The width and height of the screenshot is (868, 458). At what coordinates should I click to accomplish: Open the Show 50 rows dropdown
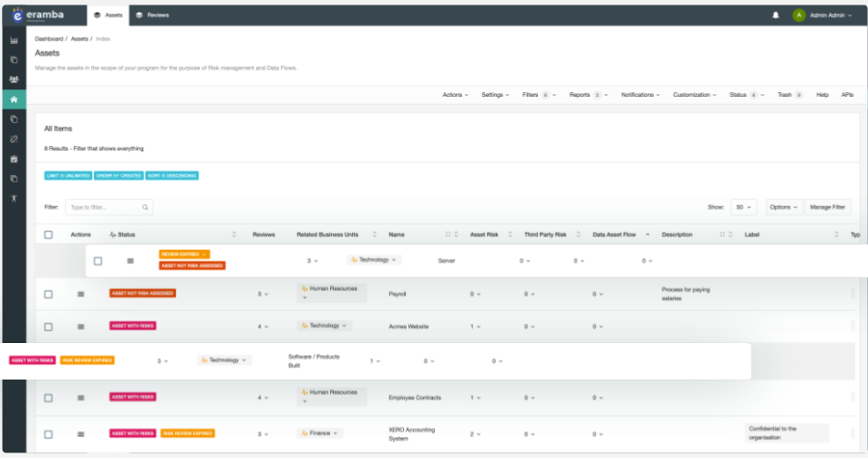tap(743, 207)
